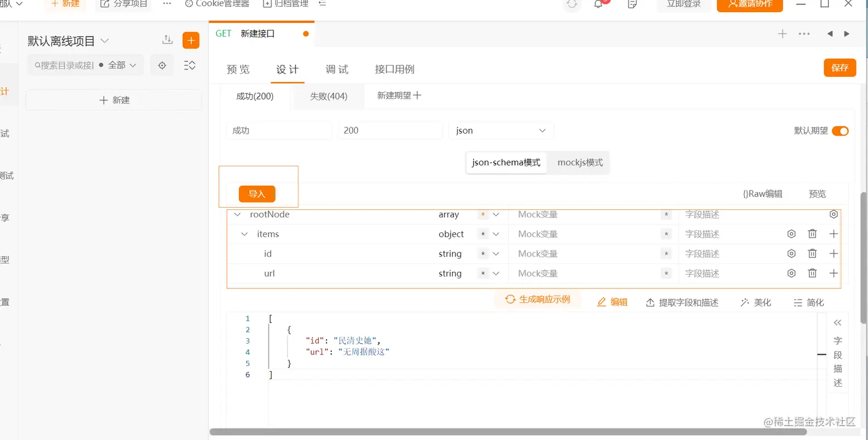Image resolution: width=868 pixels, height=440 pixels.
Task: Open type dropdown for rootNode array
Action: (496, 215)
